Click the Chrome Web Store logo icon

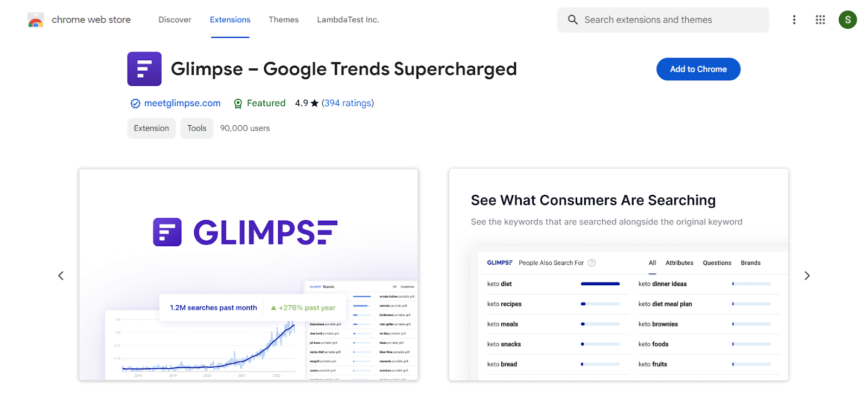tap(35, 20)
